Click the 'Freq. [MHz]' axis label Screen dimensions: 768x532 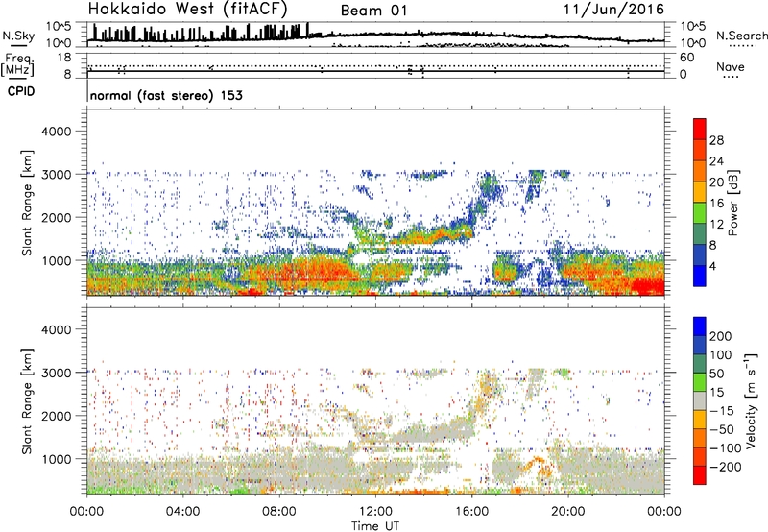tap(18, 64)
